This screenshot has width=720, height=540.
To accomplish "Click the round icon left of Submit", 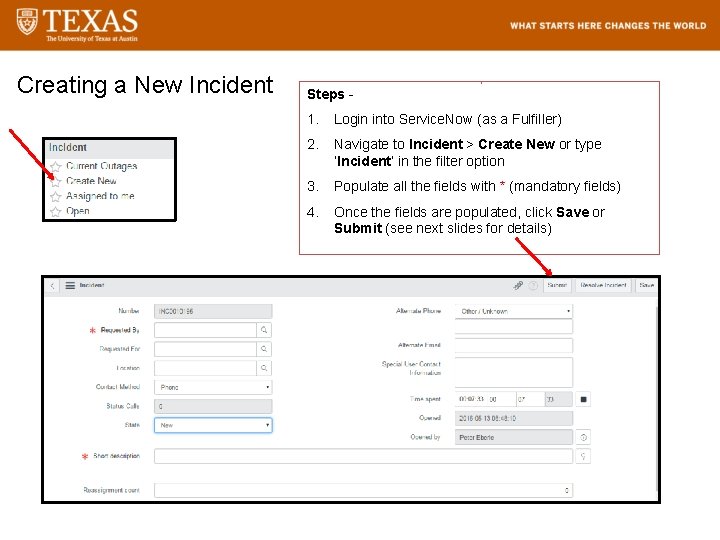I will pos(533,286).
